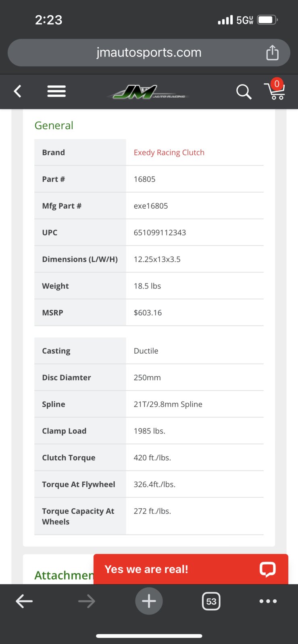
Task: Open the Exedy Racing Clutch brand link
Action: (x=169, y=153)
